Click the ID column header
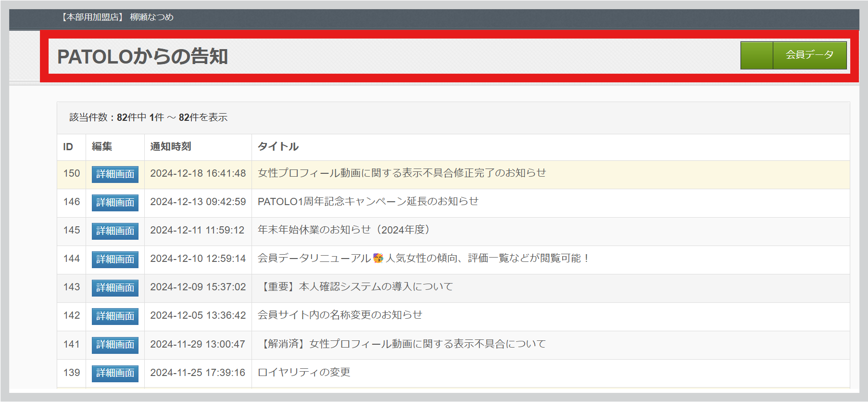This screenshot has width=868, height=402. pos(68,147)
